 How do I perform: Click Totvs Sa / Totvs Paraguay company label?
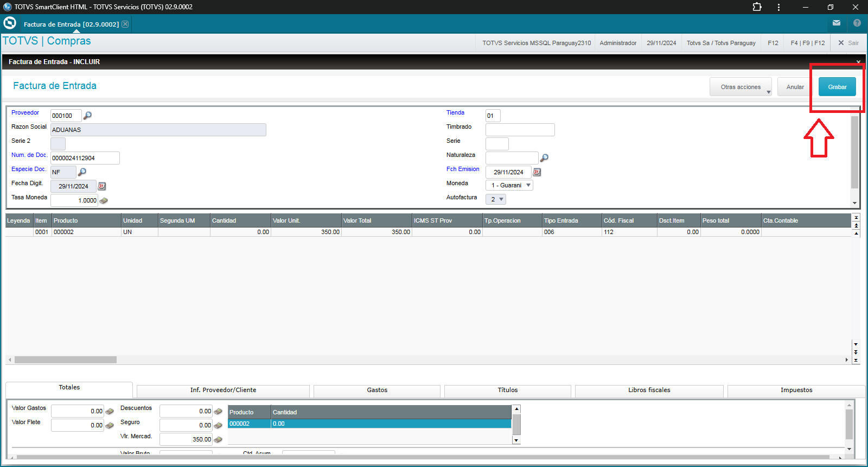[721, 43]
